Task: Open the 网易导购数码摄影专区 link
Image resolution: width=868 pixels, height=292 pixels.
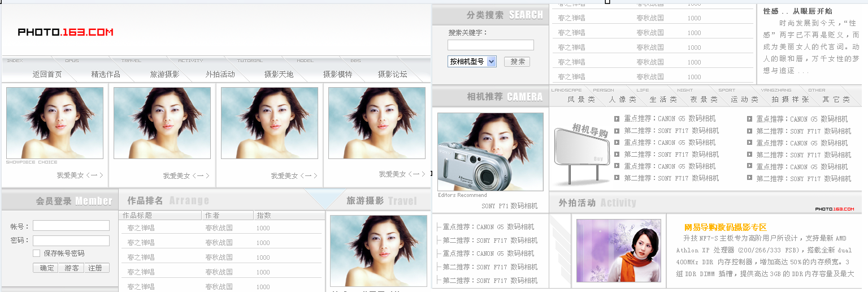Action: [726, 227]
